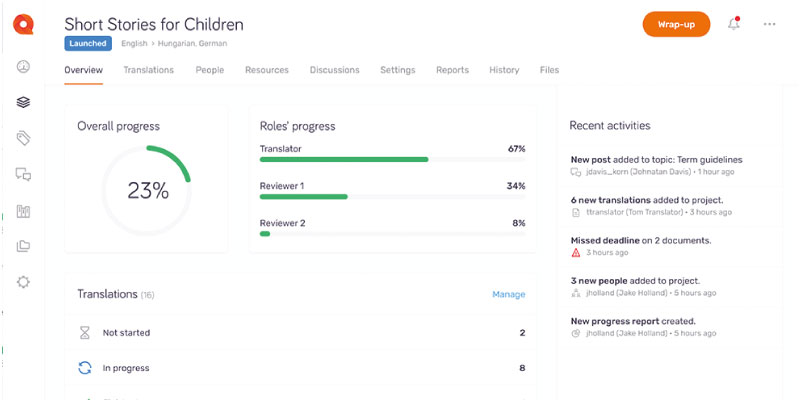The width and height of the screenshot is (800, 400).
Task: Click the Wrap-up button
Action: 676,24
